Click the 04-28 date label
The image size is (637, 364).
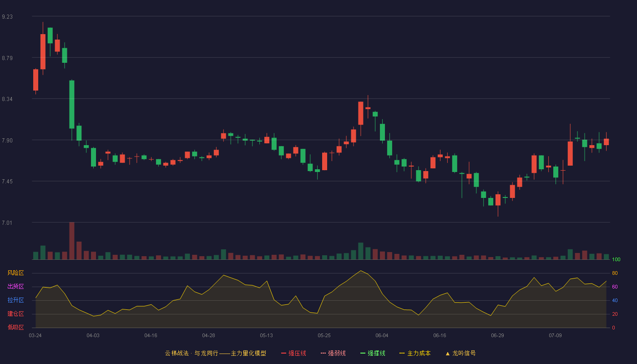pyautogui.click(x=208, y=335)
